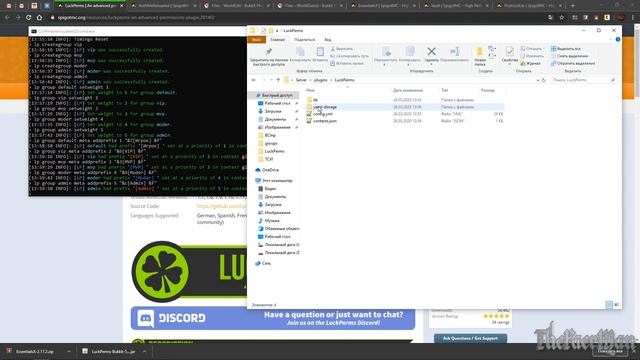Select This PC in navigation pane
The image size is (640, 360).
tap(277, 180)
